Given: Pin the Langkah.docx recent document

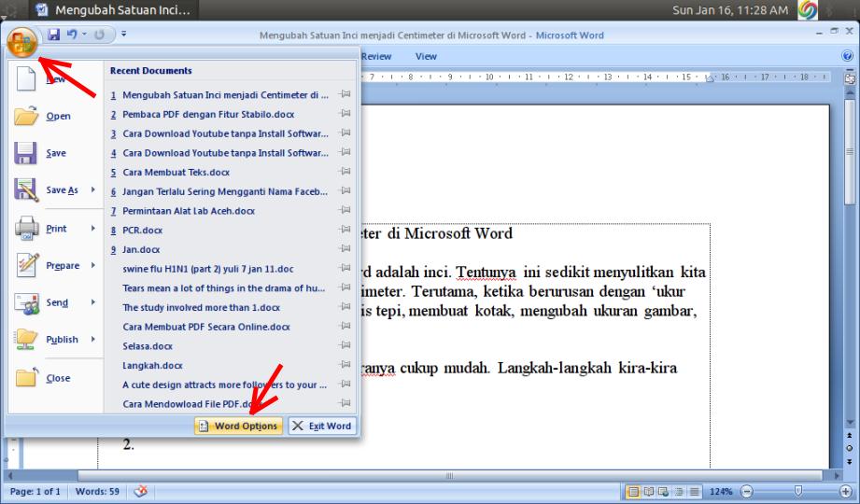Looking at the screenshot, I should [x=345, y=364].
